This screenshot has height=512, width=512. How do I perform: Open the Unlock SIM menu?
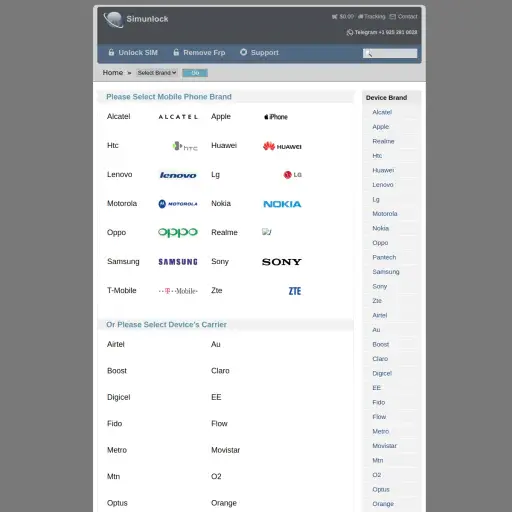(133, 53)
